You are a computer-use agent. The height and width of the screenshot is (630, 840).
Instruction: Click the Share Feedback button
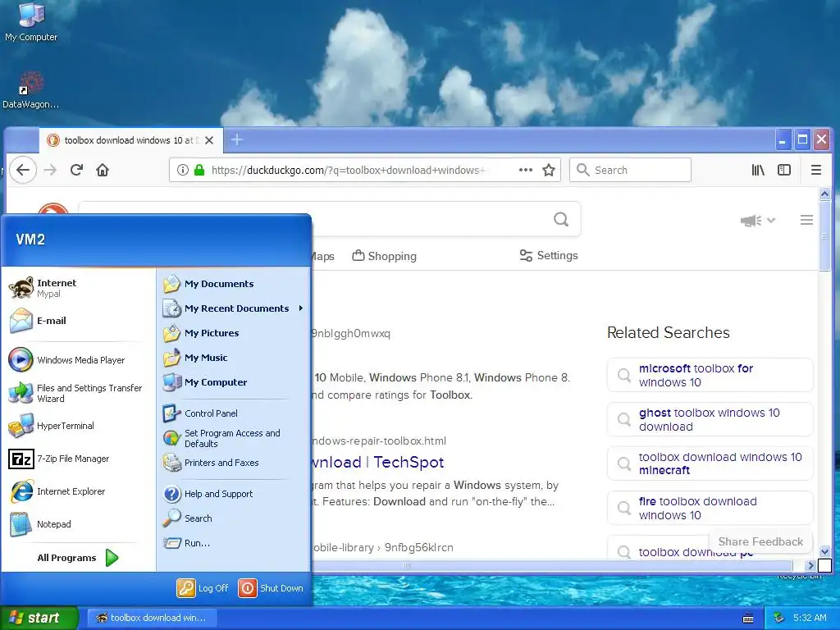(760, 541)
